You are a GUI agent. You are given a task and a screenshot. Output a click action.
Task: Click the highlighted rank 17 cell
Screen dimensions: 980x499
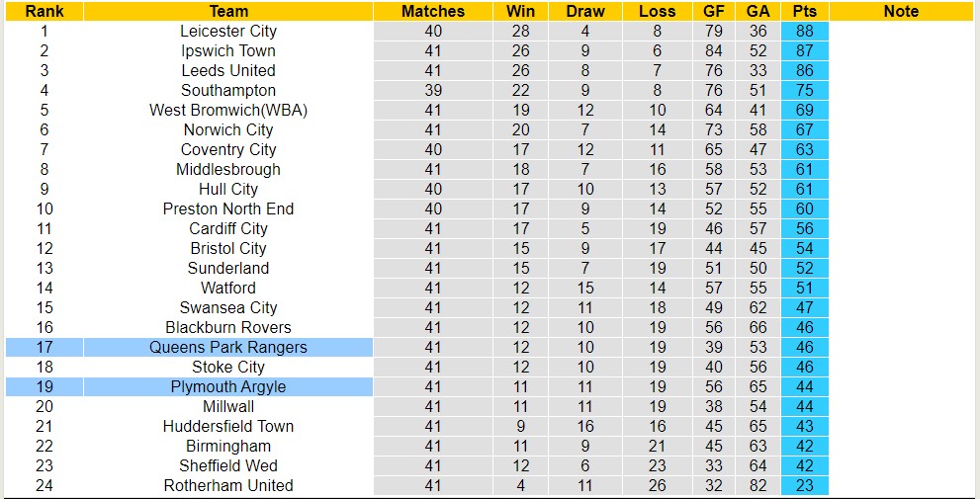coord(45,348)
